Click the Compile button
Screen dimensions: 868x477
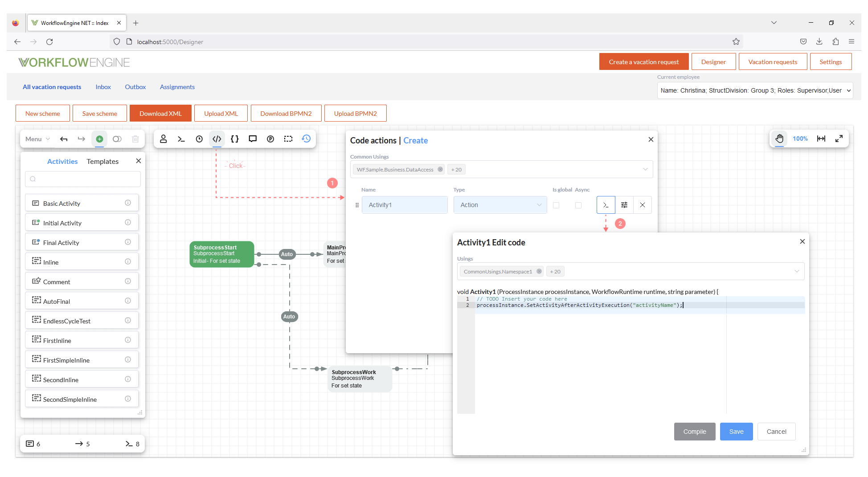tap(695, 432)
